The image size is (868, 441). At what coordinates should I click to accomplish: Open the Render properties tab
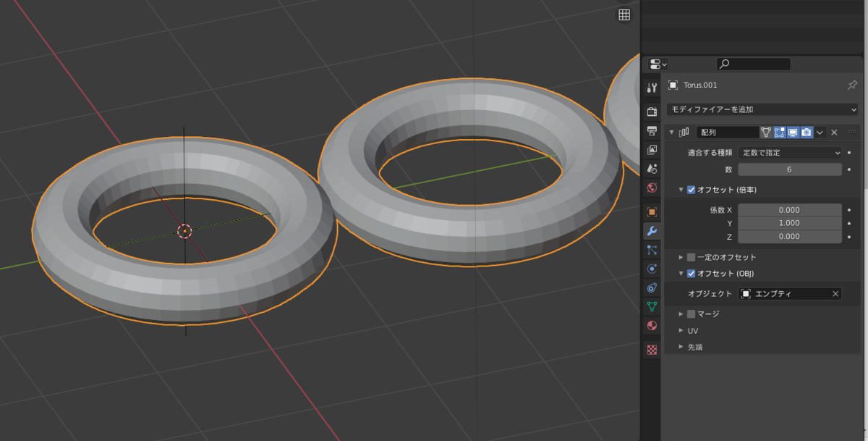[x=652, y=112]
